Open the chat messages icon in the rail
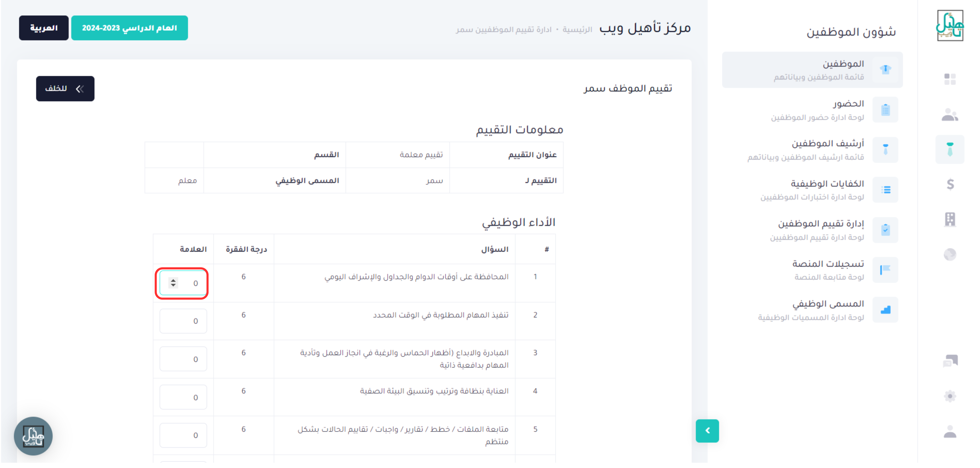This screenshot has height=468, width=980. 950,361
